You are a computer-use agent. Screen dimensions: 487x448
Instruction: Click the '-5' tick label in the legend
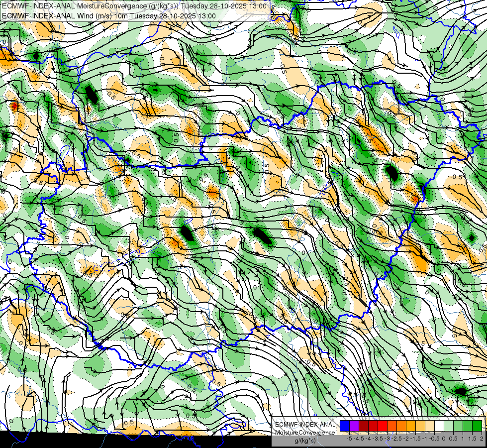tap(349, 439)
